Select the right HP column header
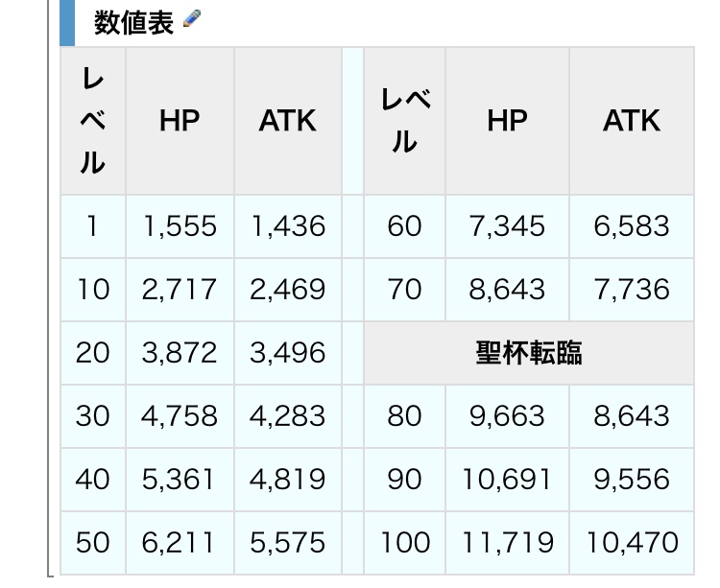Viewport: 720px width, 588px height. point(507,121)
